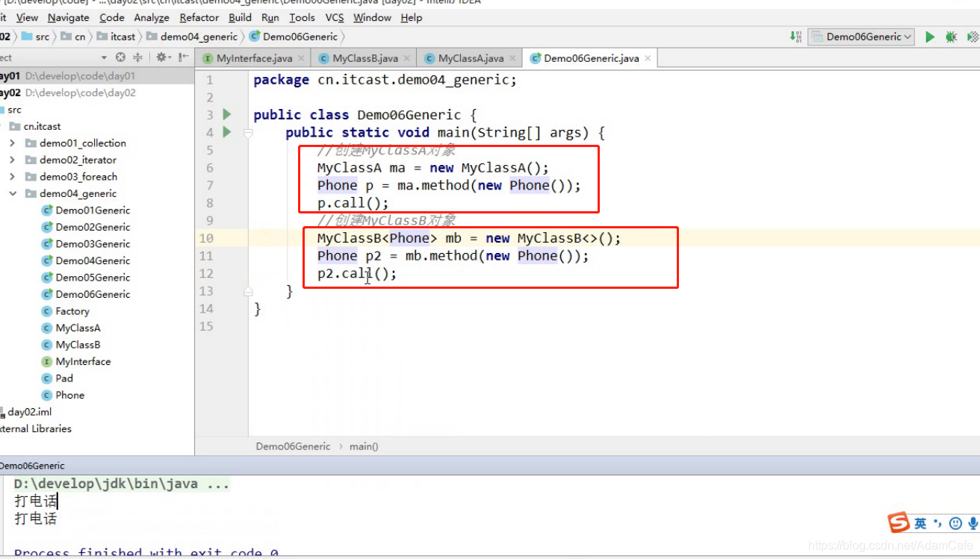Open the Demo06Generic run configuration dropdown
The width and height of the screenshot is (980, 559).
click(861, 37)
